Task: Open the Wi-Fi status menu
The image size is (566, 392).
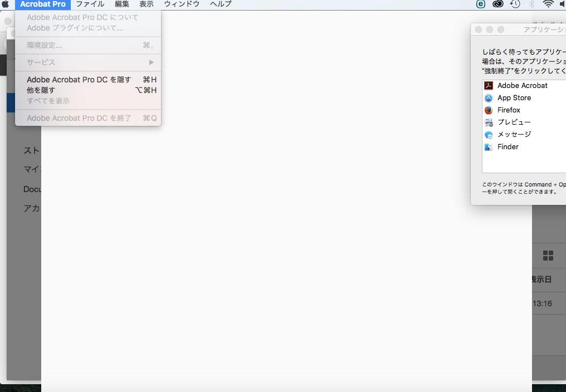Action: tap(548, 4)
